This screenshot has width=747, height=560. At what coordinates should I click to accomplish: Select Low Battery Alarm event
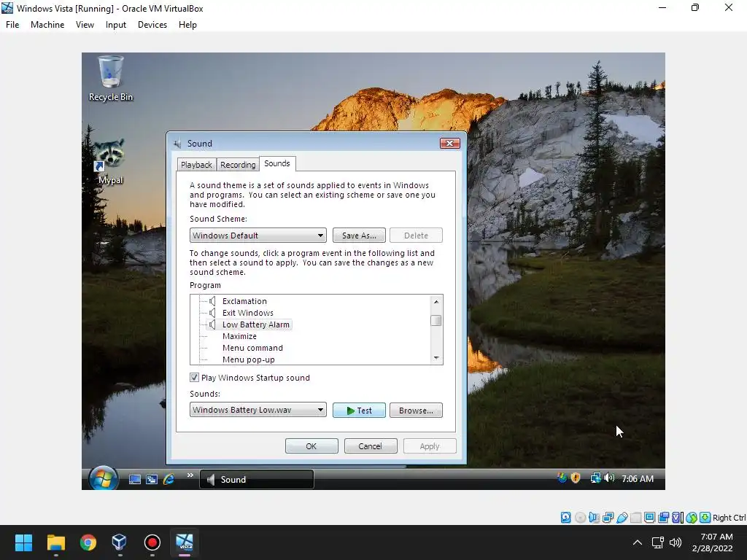point(256,324)
